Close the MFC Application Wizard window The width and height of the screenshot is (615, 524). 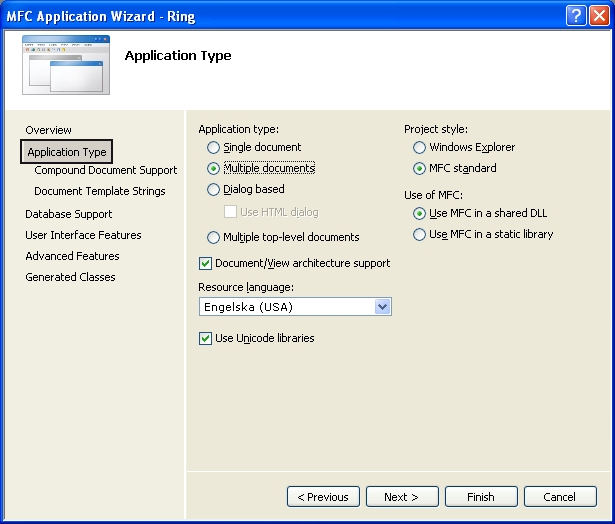click(598, 15)
